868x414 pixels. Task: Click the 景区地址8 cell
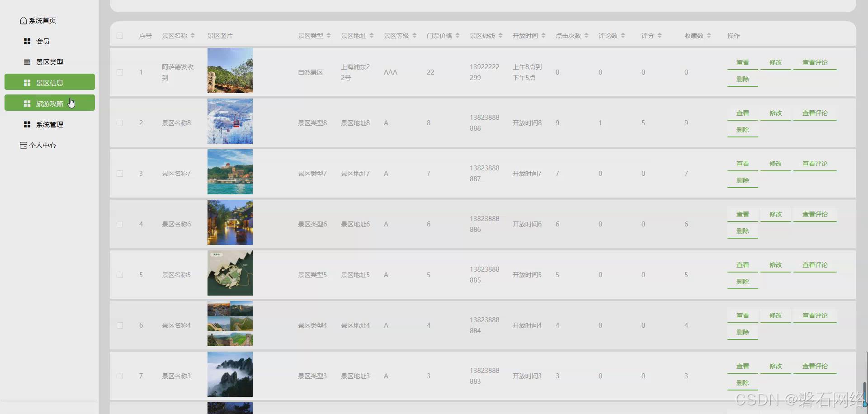coord(355,123)
